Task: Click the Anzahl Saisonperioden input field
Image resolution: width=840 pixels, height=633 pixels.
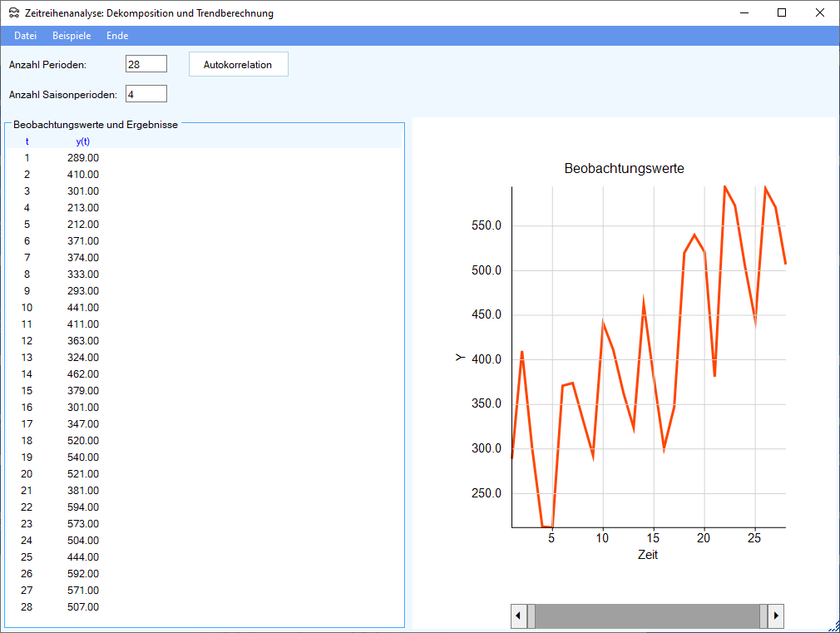Action: [x=146, y=93]
